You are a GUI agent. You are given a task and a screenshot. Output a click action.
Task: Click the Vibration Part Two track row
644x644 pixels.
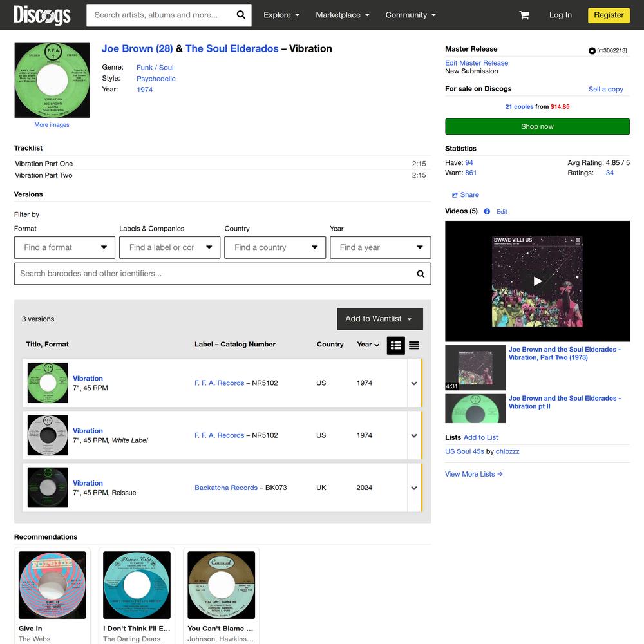(x=223, y=175)
